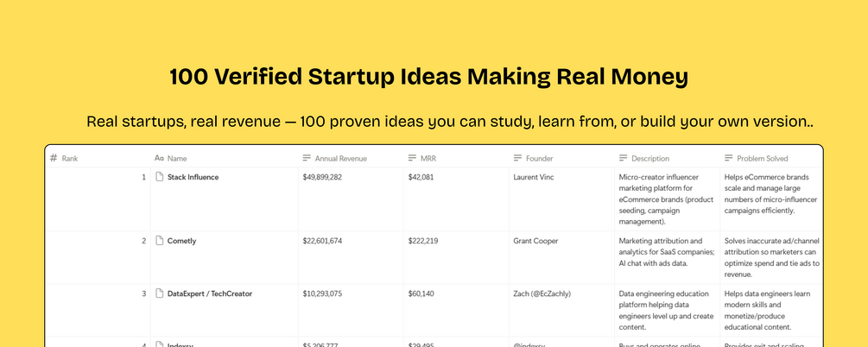
Task: Select the Grant Cooper founder cell
Action: [535, 241]
